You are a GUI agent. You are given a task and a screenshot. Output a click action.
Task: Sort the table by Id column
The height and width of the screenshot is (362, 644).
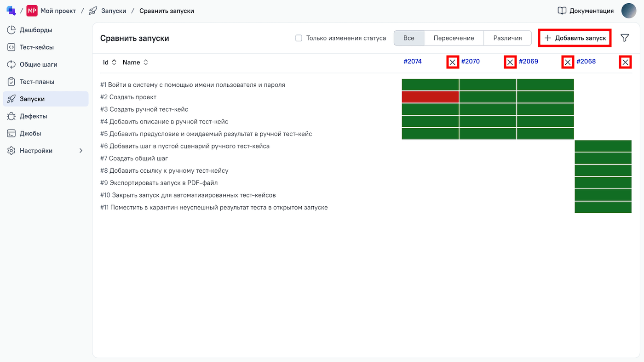tap(109, 62)
